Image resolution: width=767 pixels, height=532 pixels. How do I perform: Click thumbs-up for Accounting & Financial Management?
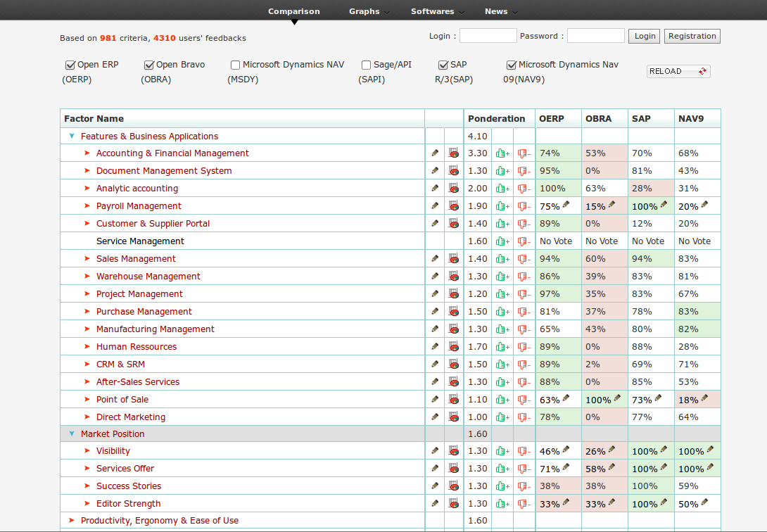coord(502,153)
